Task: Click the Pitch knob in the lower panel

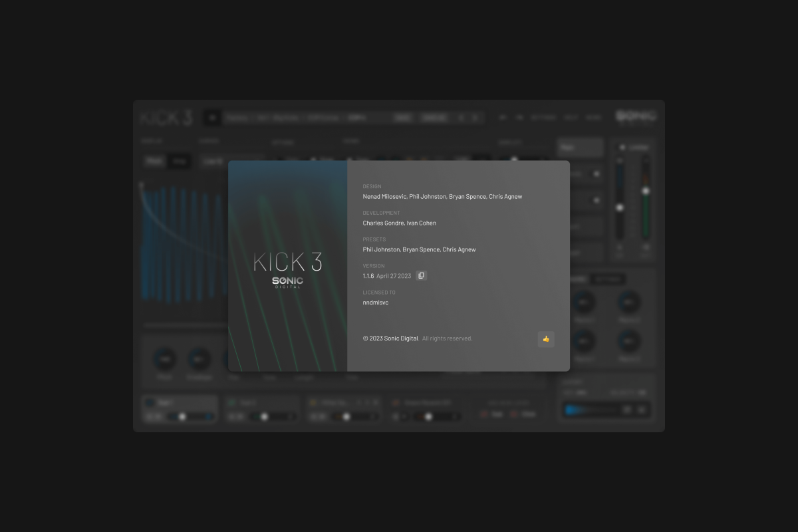Action: (x=164, y=360)
